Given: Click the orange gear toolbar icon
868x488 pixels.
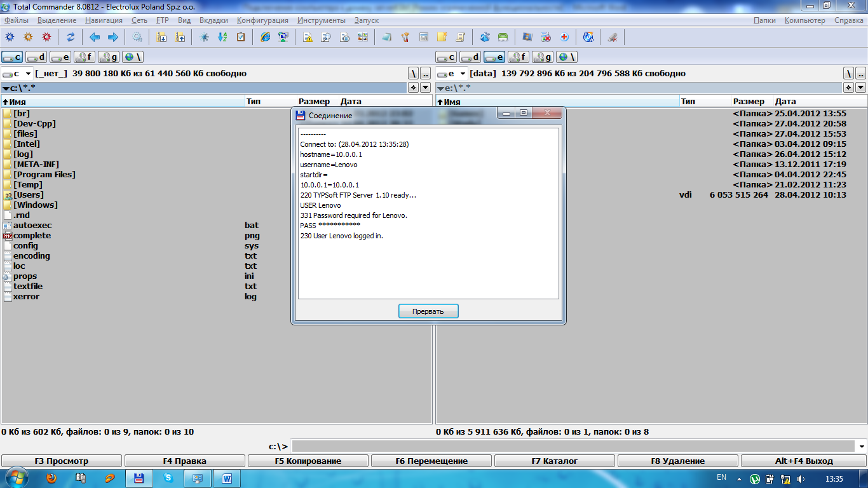Looking at the screenshot, I should pyautogui.click(x=28, y=37).
